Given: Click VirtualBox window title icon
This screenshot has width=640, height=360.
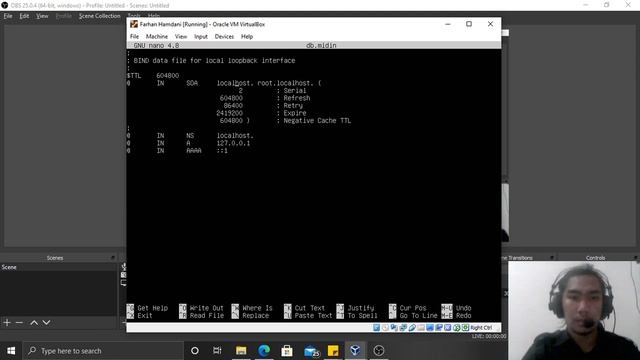Looking at the screenshot, I should click(134, 24).
